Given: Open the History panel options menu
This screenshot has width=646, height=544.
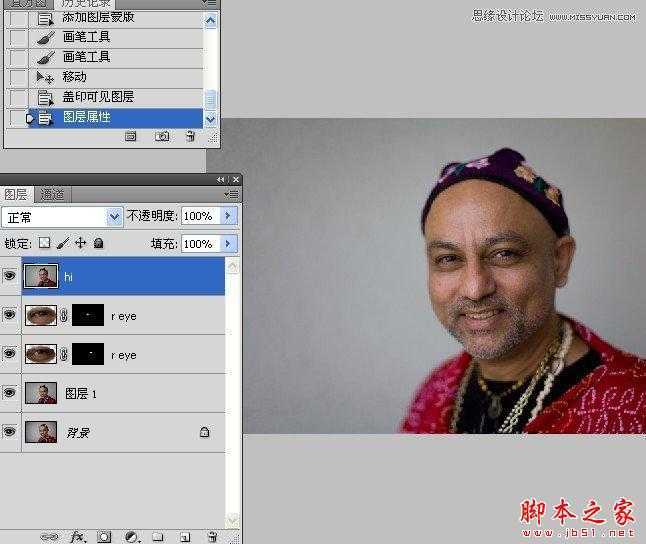Looking at the screenshot, I should 209,3.
